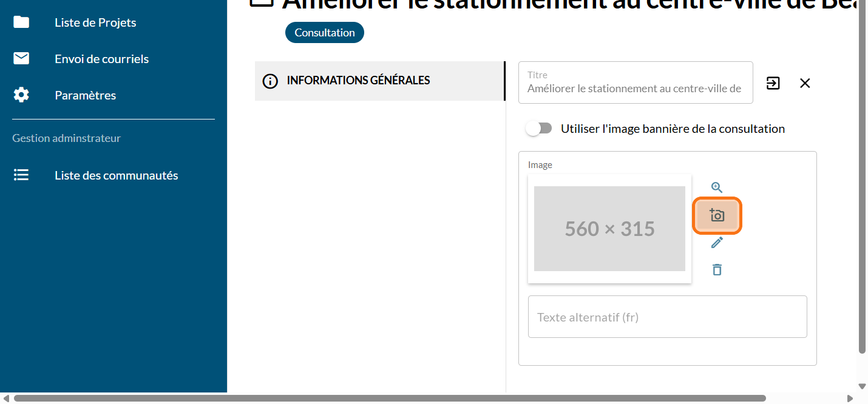The height and width of the screenshot is (404, 868).
Task: Click the X icon beside the title field
Action: [x=805, y=83]
